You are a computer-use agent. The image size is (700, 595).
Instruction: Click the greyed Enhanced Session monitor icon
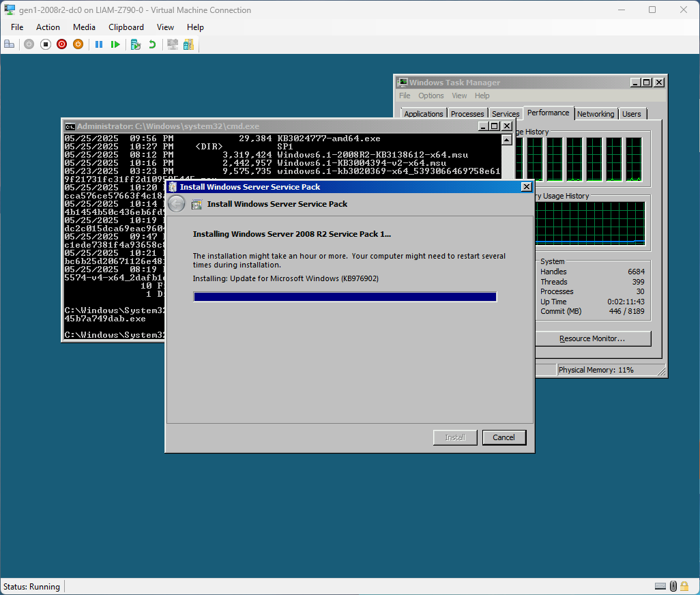click(173, 44)
